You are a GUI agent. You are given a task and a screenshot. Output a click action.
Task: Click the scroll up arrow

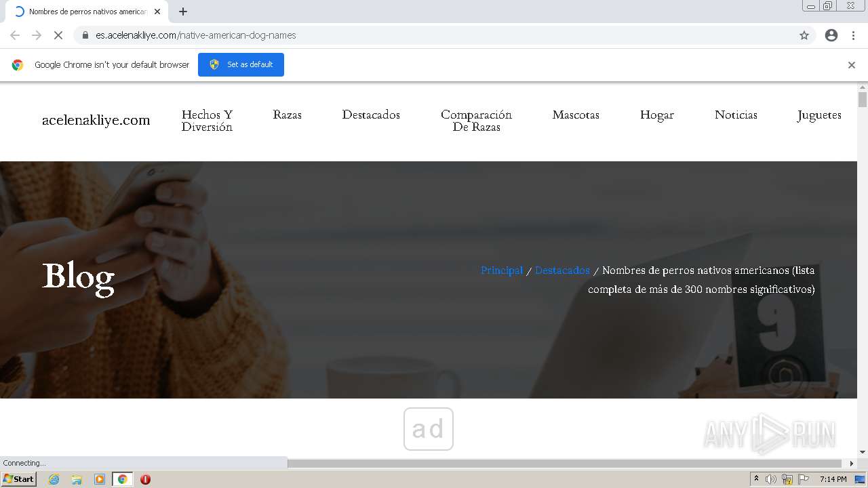tap(863, 87)
